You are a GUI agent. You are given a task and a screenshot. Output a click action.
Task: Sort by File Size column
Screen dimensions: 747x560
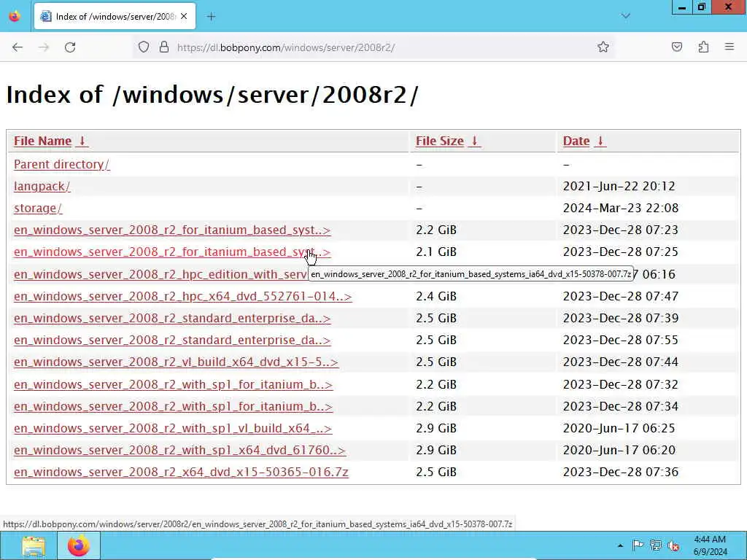tap(440, 141)
